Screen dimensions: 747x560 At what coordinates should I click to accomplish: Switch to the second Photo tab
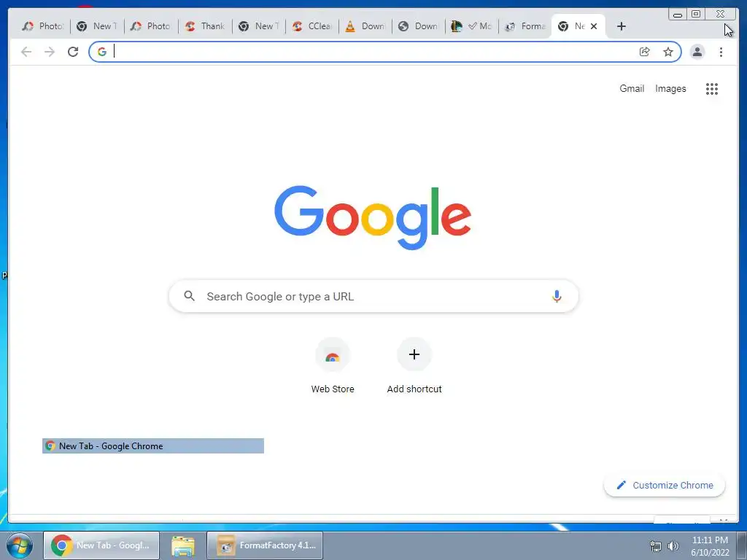150,26
